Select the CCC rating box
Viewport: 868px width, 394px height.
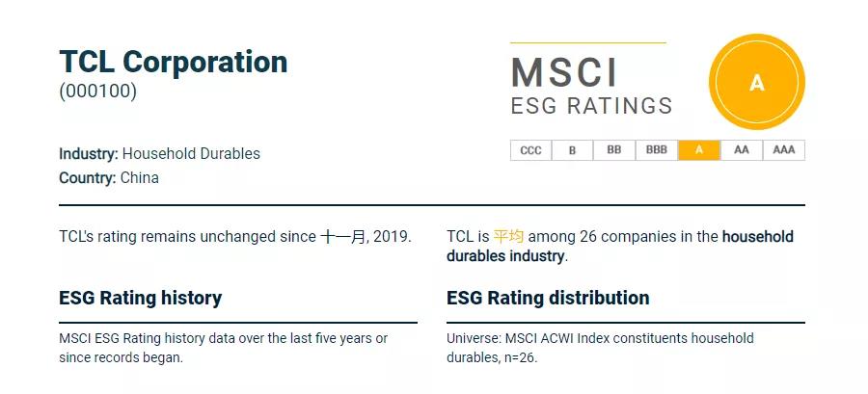(530, 150)
